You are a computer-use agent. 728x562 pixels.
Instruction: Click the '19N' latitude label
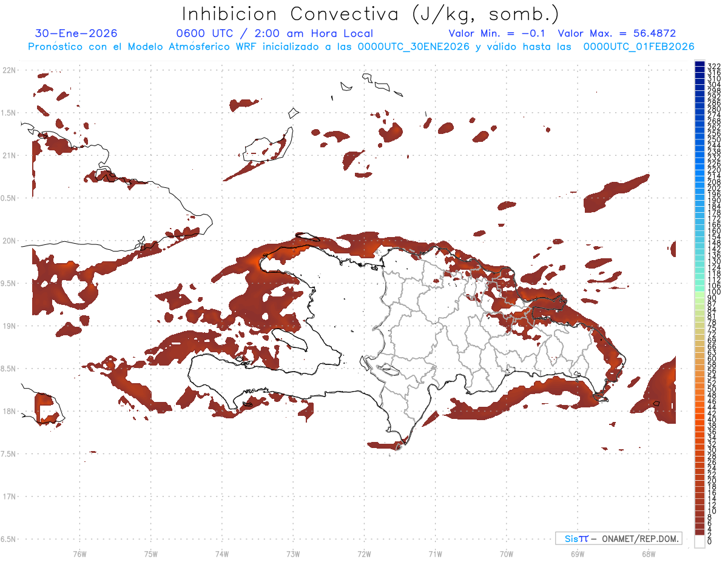pyautogui.click(x=9, y=326)
